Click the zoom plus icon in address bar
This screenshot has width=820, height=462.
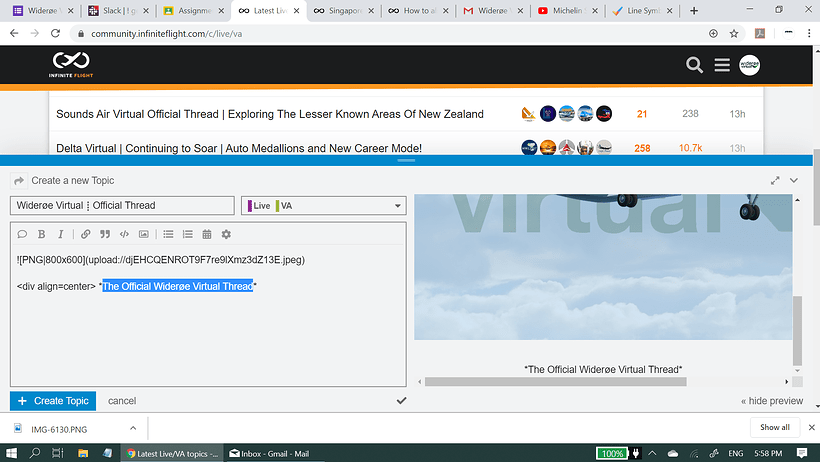(x=713, y=33)
